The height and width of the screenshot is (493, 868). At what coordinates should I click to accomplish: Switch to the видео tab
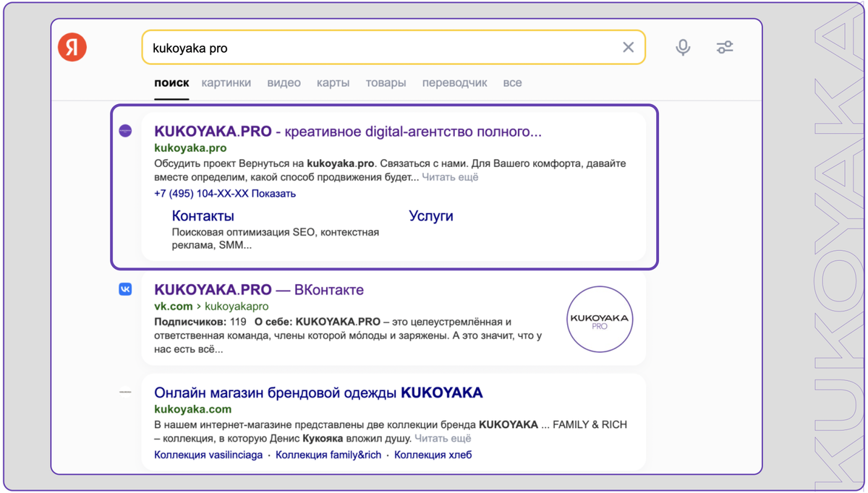284,83
